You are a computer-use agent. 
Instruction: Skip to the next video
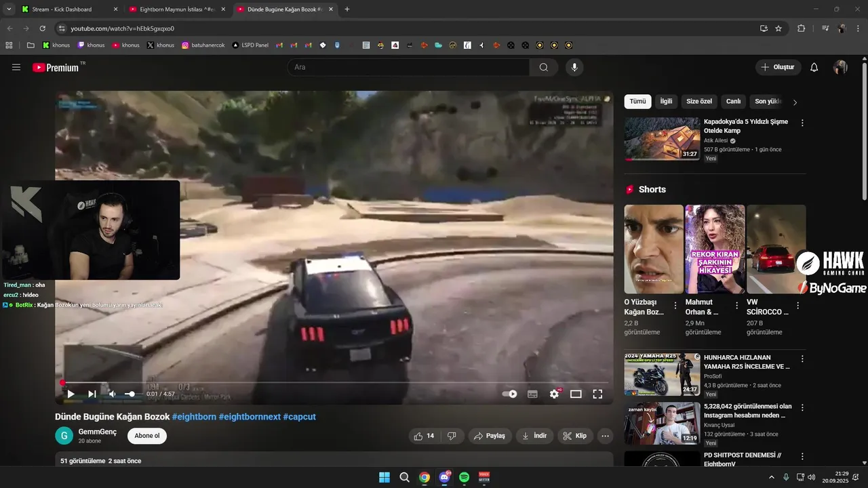[x=92, y=394]
